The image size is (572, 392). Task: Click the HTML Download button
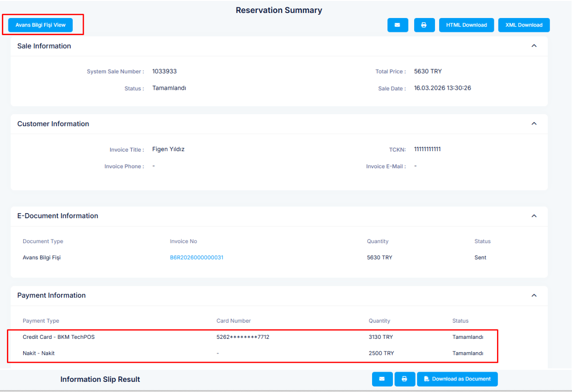click(466, 25)
